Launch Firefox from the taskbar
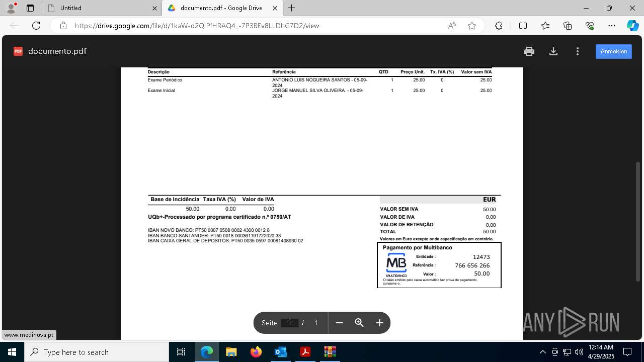The height and width of the screenshot is (362, 644). [x=256, y=352]
